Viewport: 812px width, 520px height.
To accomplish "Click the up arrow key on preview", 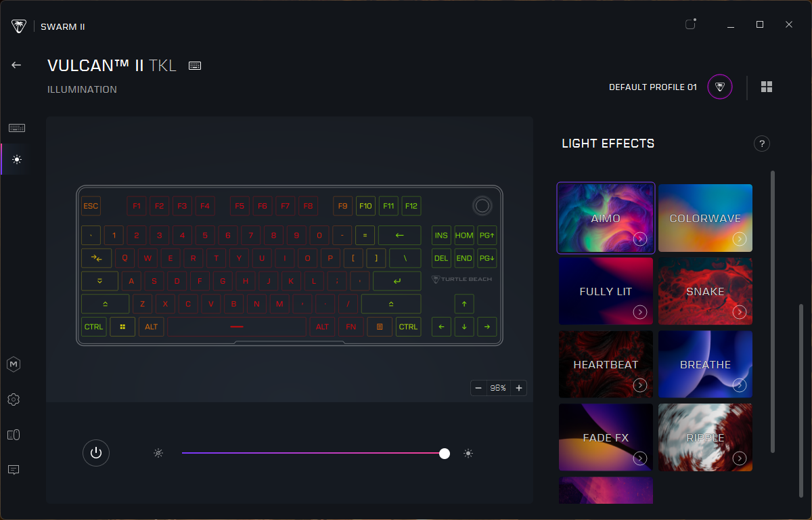I will tap(464, 303).
